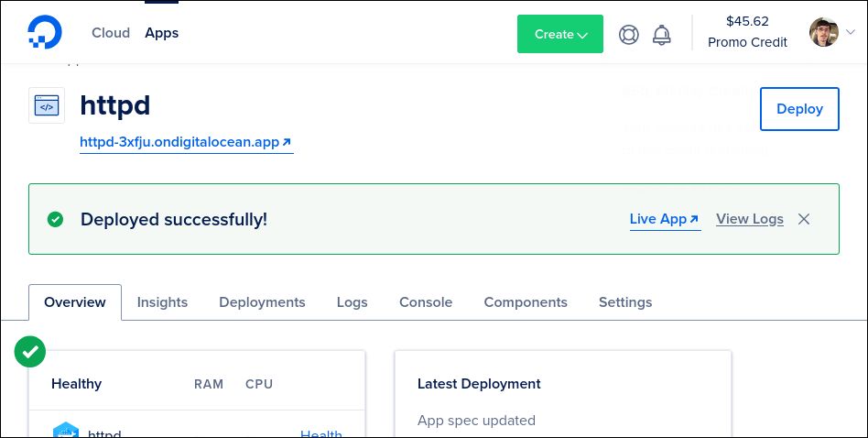
Task: Click View Logs in the banner
Action: point(750,219)
